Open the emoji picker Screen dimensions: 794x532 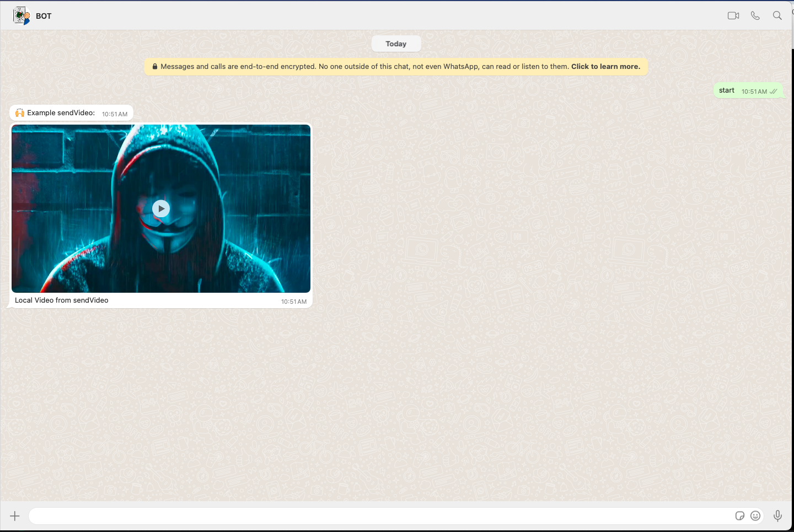tap(755, 515)
